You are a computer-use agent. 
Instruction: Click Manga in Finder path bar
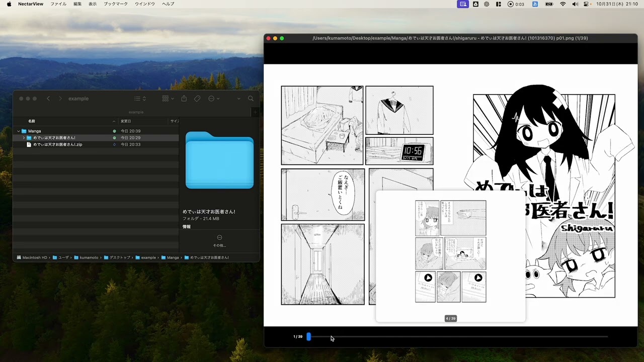170,257
